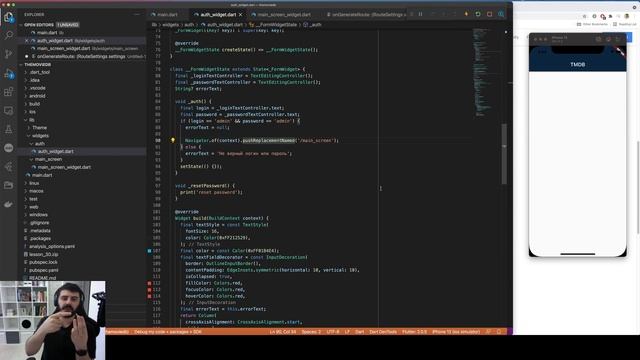The height and width of the screenshot is (360, 640).
Task: Open the Chrome profile avatar
Action: tap(627, 16)
